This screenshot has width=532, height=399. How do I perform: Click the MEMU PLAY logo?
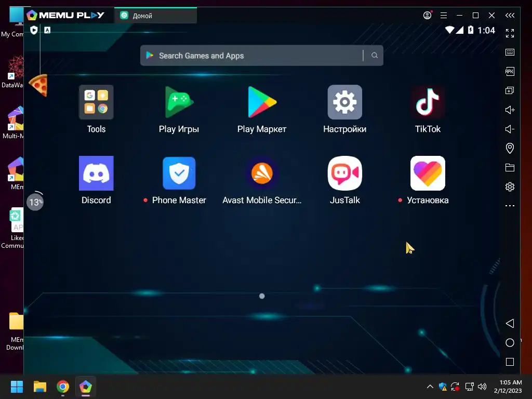click(x=66, y=15)
